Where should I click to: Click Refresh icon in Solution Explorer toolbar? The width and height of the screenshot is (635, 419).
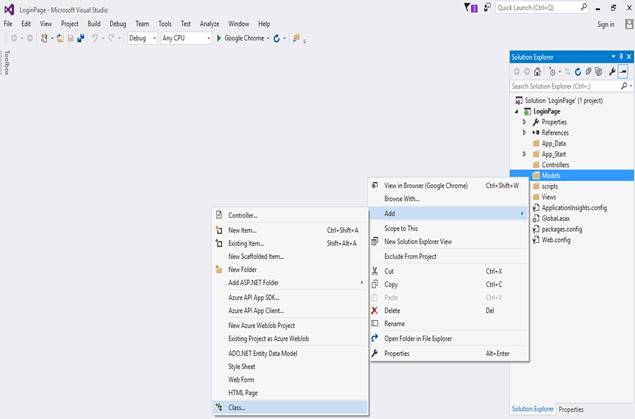[x=578, y=72]
